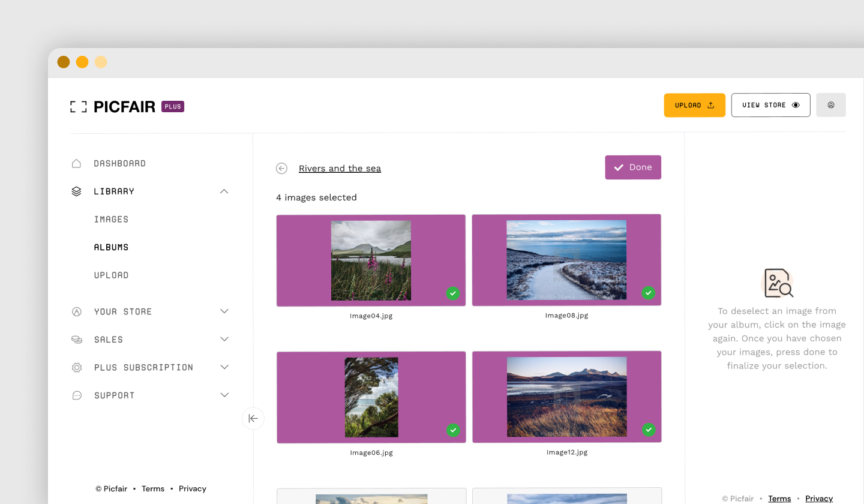Click the tree-framed sea photo thumbnail
Image resolution: width=864 pixels, height=504 pixels.
click(371, 397)
